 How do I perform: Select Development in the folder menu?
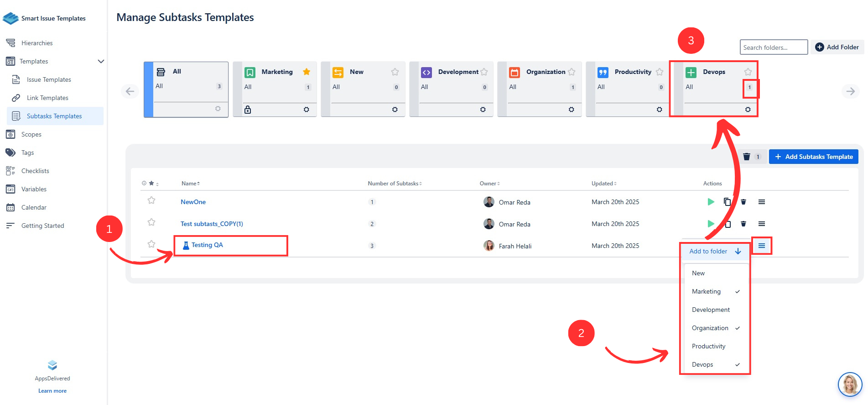click(x=711, y=310)
